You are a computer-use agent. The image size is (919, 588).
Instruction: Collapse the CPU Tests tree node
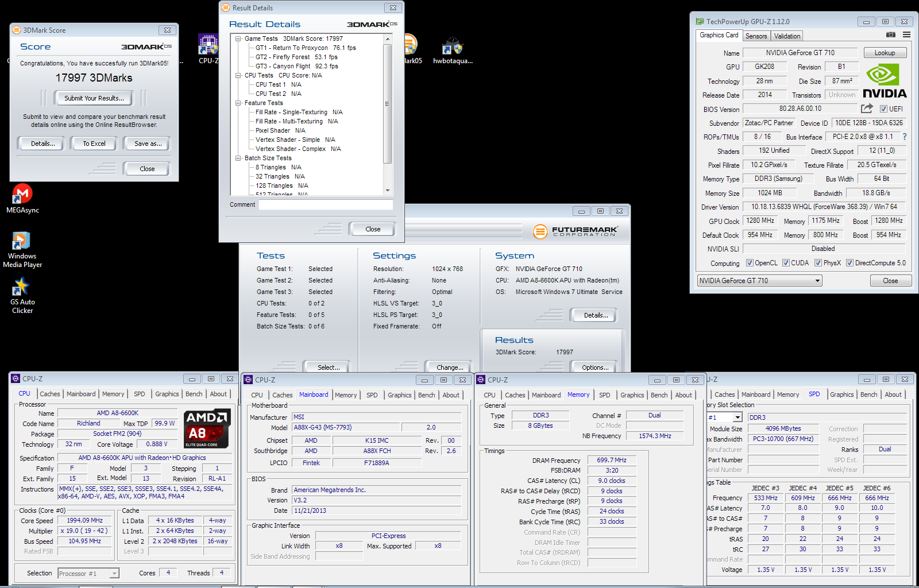coord(238,75)
